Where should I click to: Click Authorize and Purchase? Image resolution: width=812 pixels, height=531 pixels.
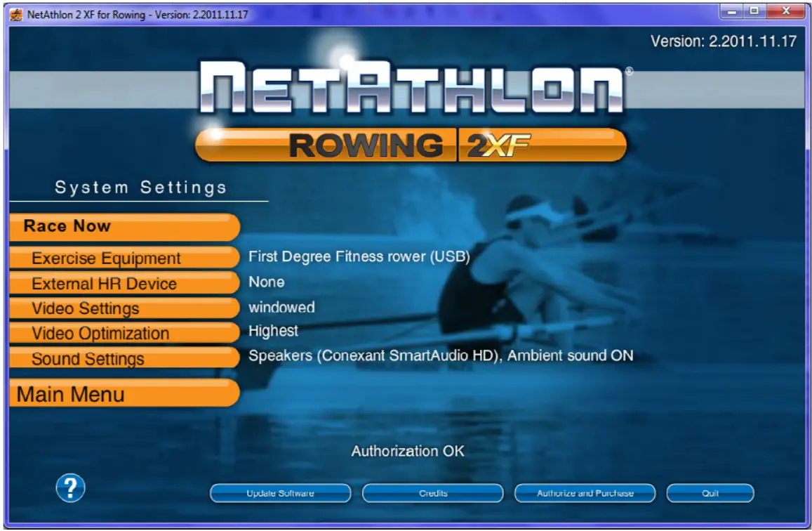coord(585,492)
